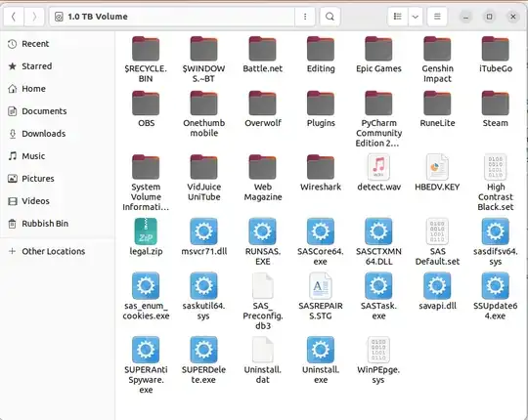The height and width of the screenshot is (420, 528).
Task: Switch to list view
Action: (398, 17)
